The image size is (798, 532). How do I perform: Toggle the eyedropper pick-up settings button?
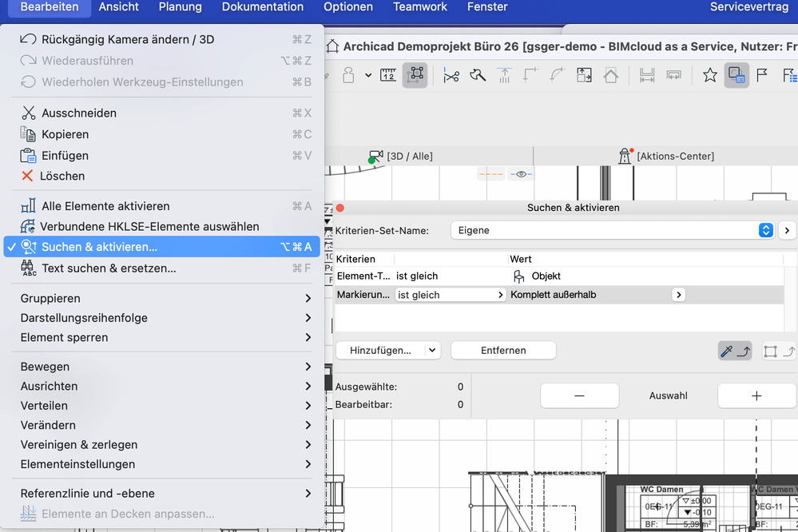735,351
